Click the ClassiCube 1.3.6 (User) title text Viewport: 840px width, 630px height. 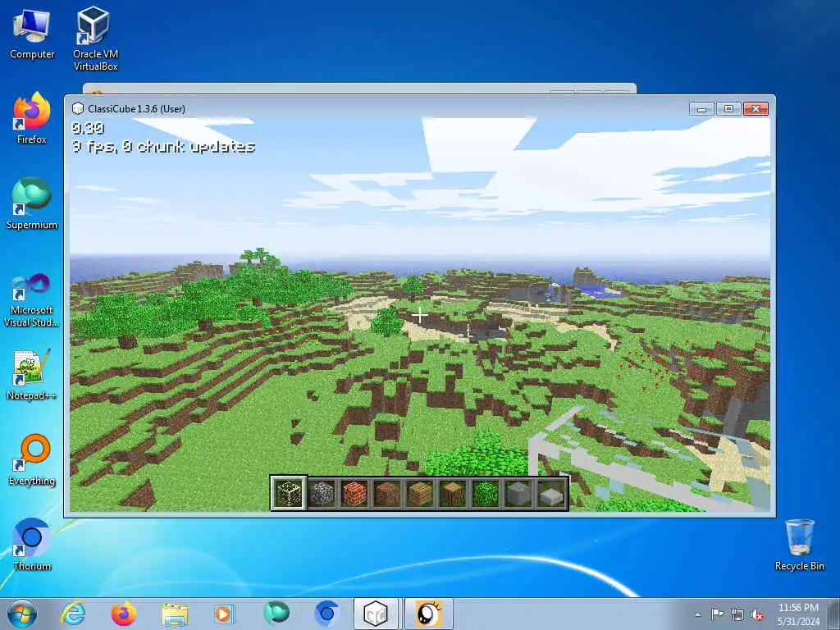click(137, 109)
